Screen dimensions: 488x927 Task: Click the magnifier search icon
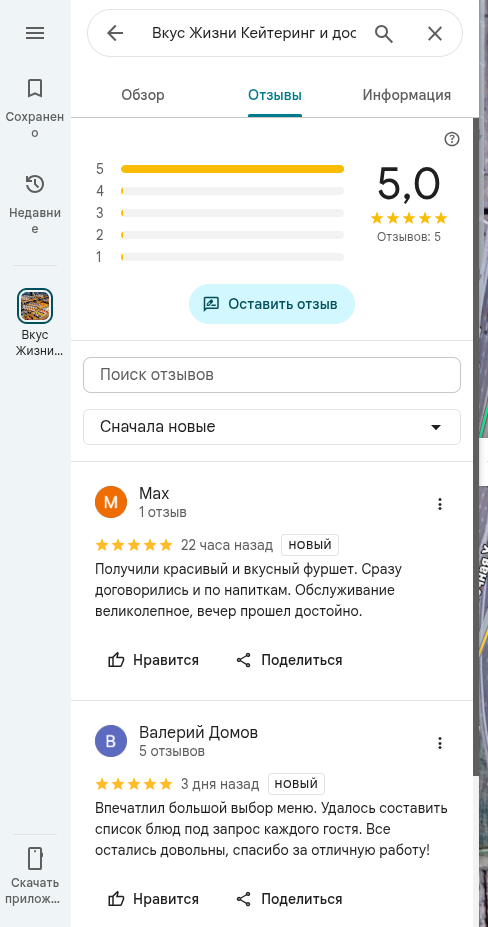[x=384, y=34]
